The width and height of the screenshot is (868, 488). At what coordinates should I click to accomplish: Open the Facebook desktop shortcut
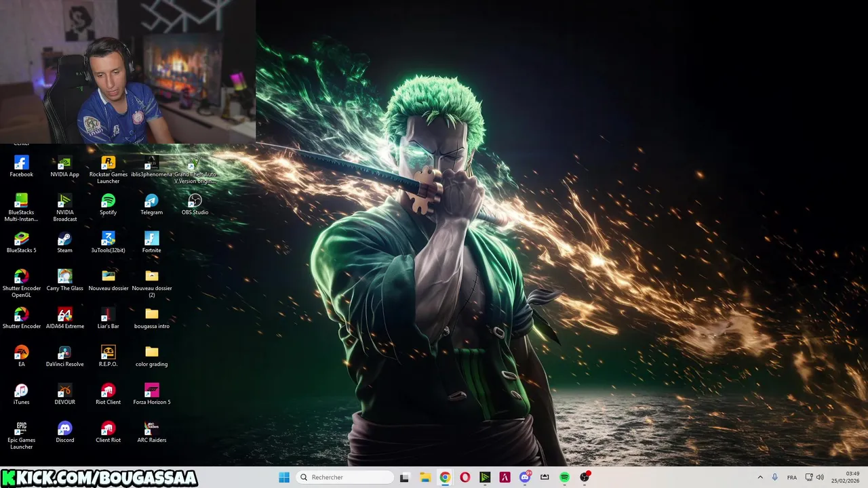[x=21, y=166]
